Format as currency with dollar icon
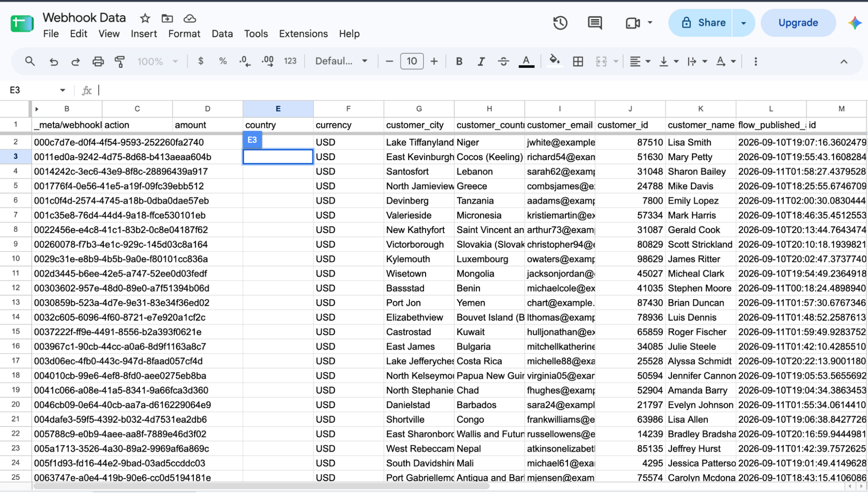This screenshot has width=868, height=493. [201, 61]
